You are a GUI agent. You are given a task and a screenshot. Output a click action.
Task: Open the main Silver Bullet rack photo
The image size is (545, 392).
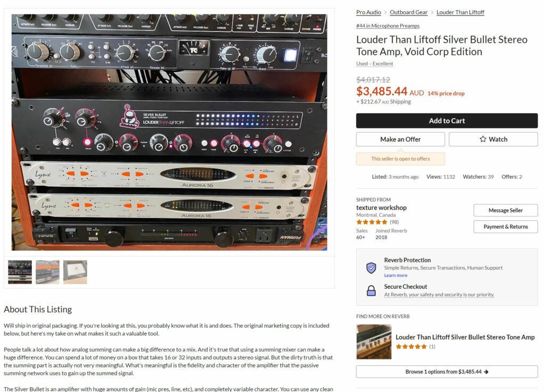(x=169, y=132)
